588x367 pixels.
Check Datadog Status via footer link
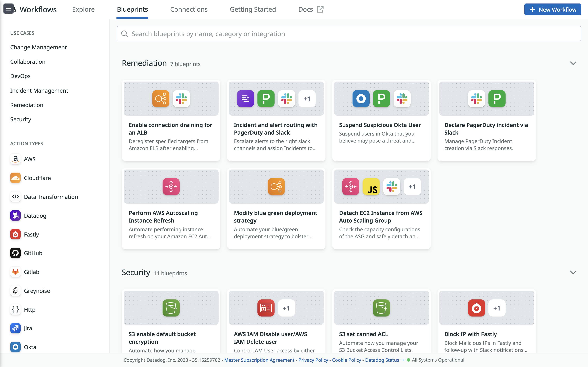pos(382,360)
